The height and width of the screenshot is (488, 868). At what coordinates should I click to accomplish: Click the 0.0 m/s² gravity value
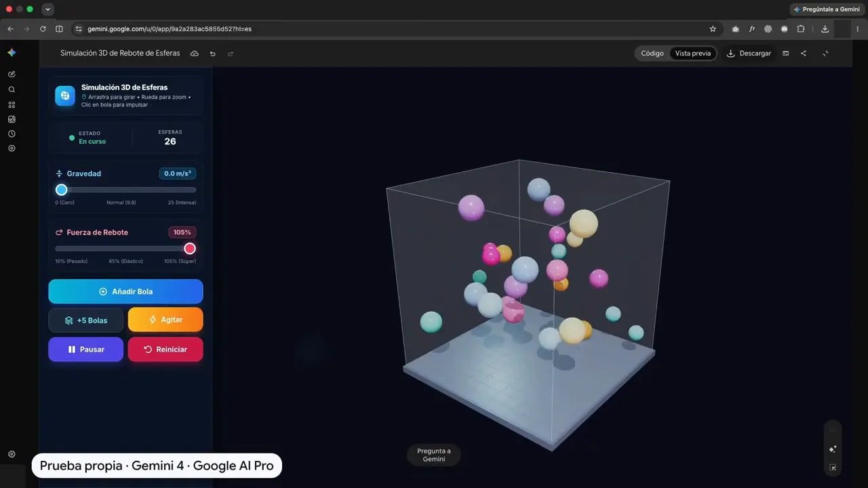[178, 174]
